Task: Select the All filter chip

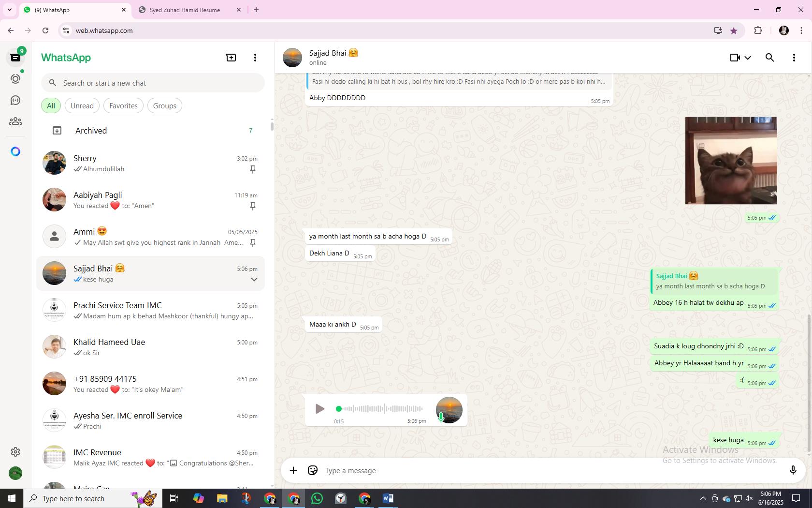Action: click(51, 106)
